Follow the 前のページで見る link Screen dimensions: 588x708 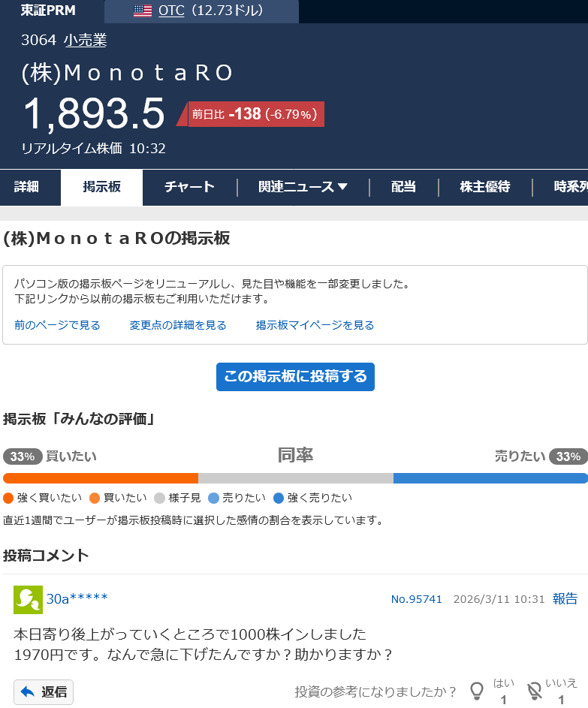coord(57,325)
